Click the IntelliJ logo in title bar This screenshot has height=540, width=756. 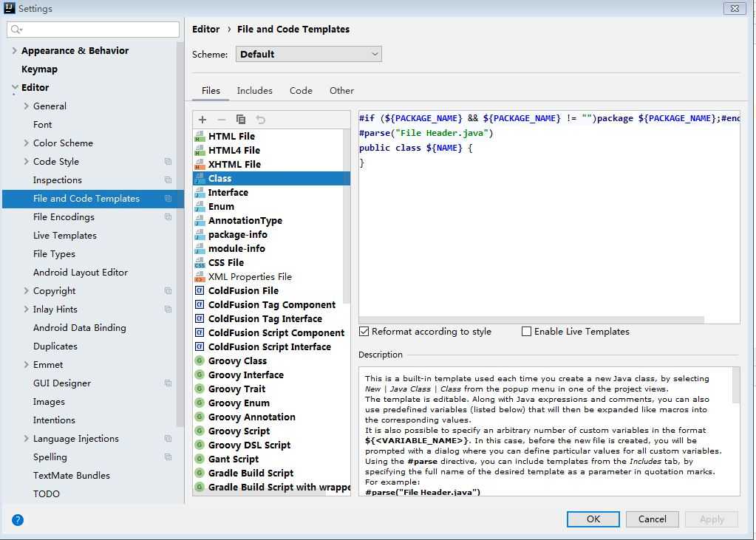pyautogui.click(x=10, y=8)
